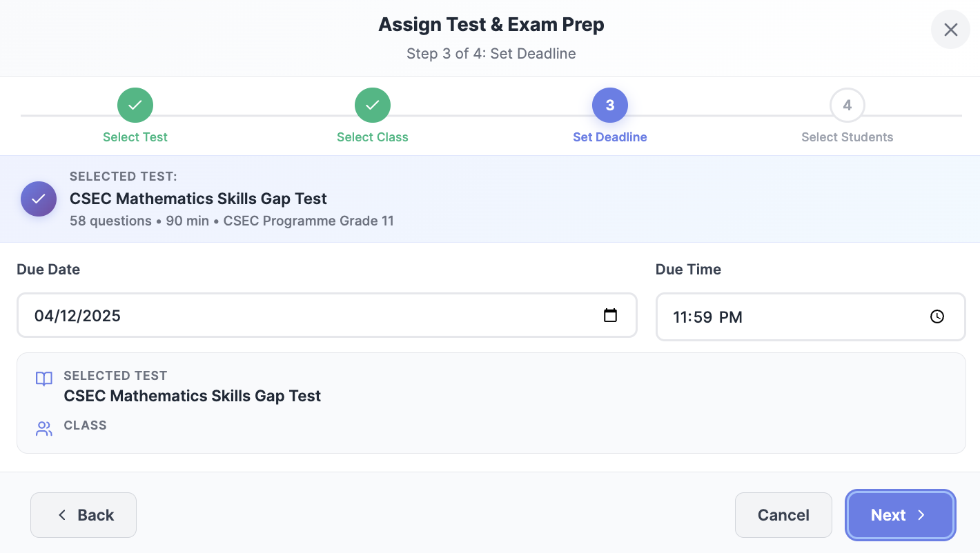
Task: Open the clock picker in Due Time
Action: (x=937, y=316)
